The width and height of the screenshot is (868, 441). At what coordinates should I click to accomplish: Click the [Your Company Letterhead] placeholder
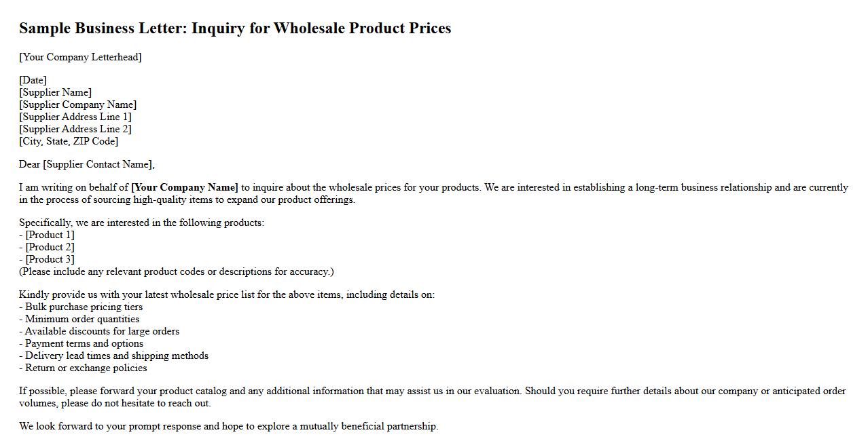tap(80, 57)
